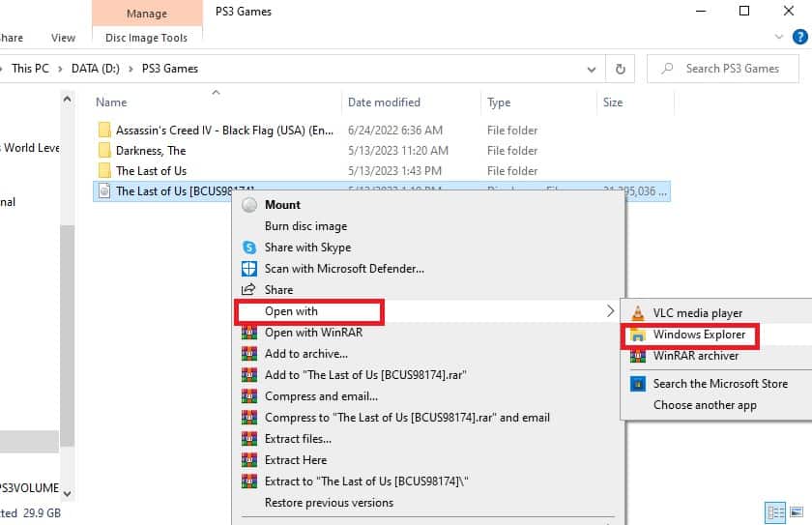
Task: Choose Burn disc image
Action: (305, 226)
